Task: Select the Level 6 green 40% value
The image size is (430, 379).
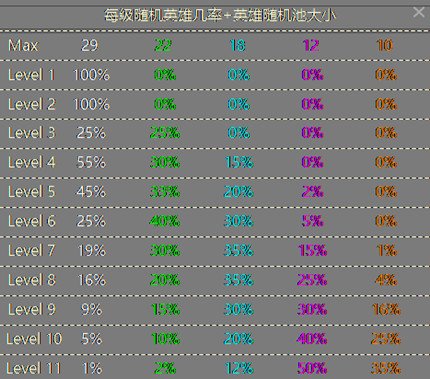Action: (x=165, y=221)
